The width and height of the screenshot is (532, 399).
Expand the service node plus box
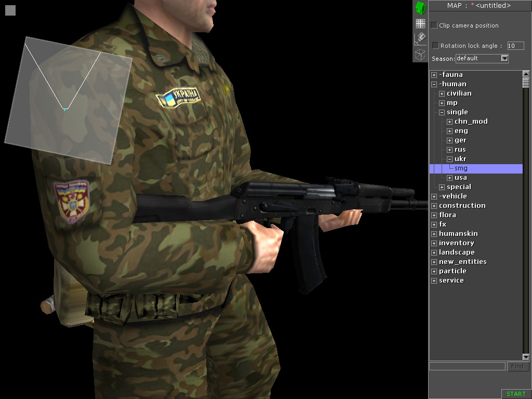[434, 281]
